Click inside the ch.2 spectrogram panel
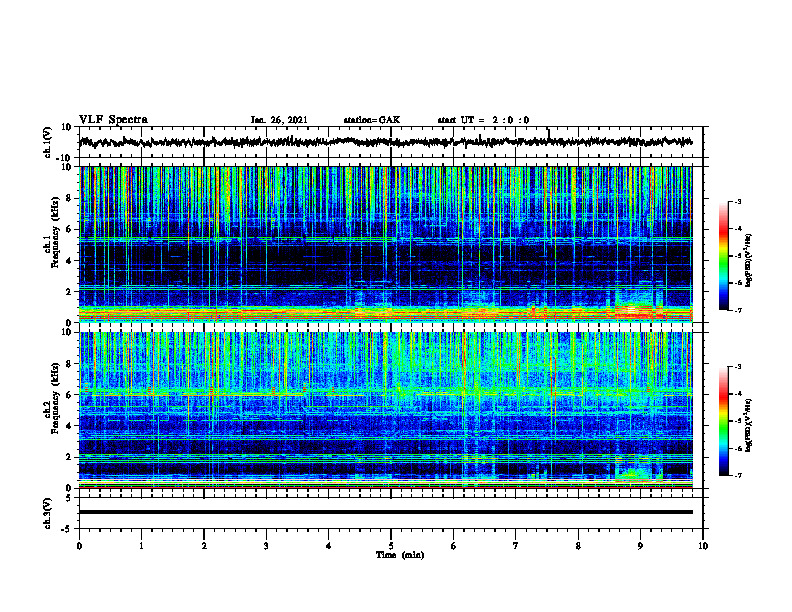This screenshot has width=792, height=612. pyautogui.click(x=386, y=410)
